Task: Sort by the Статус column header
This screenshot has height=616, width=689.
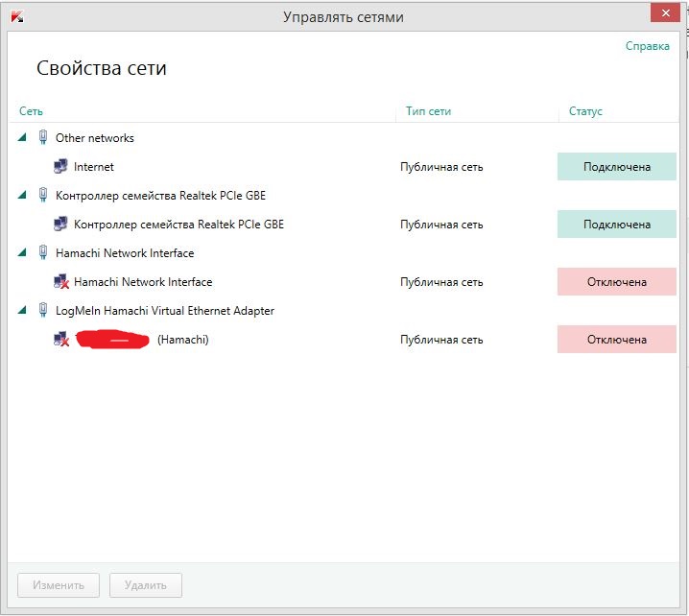Action: [585, 111]
